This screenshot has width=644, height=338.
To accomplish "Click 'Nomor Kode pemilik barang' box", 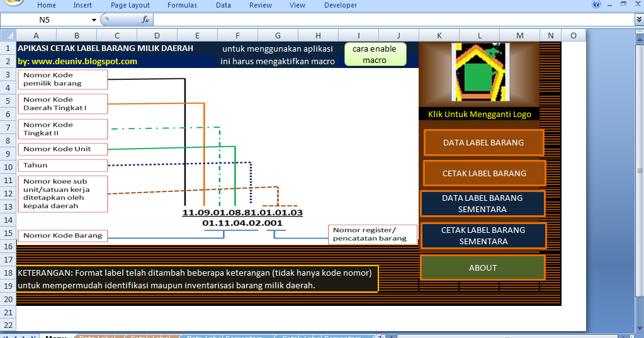I will [63, 79].
